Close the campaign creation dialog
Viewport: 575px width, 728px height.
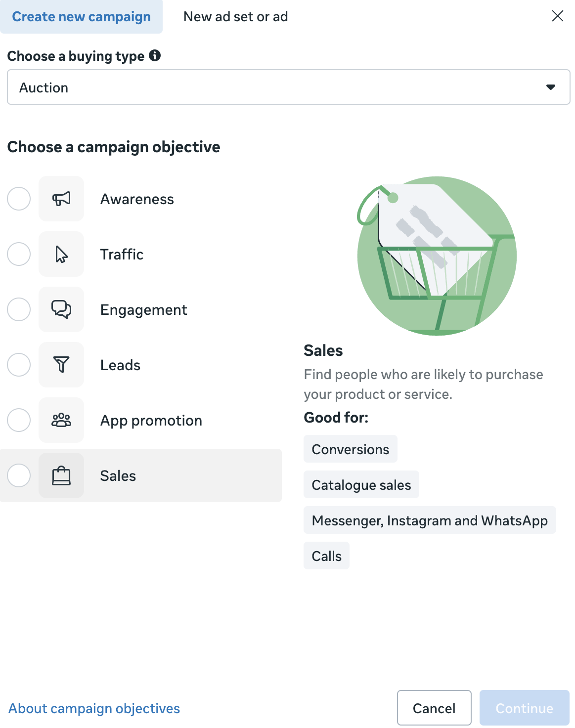click(557, 16)
